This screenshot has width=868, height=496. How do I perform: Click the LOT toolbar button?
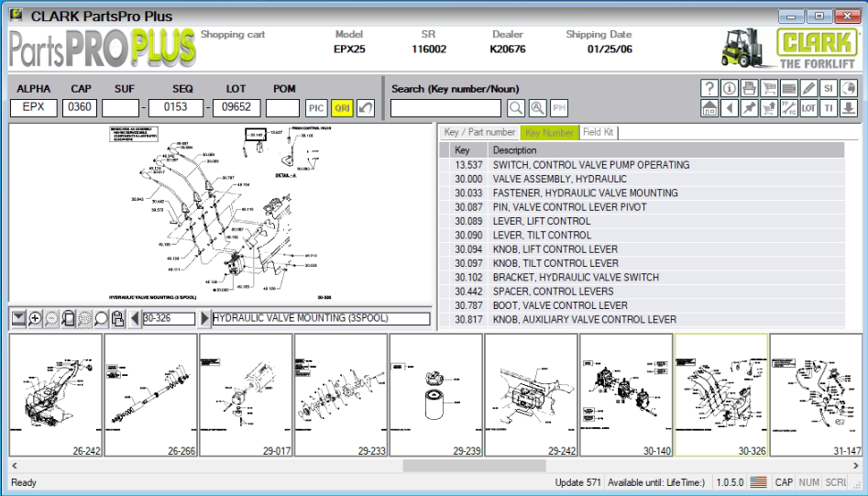808,108
